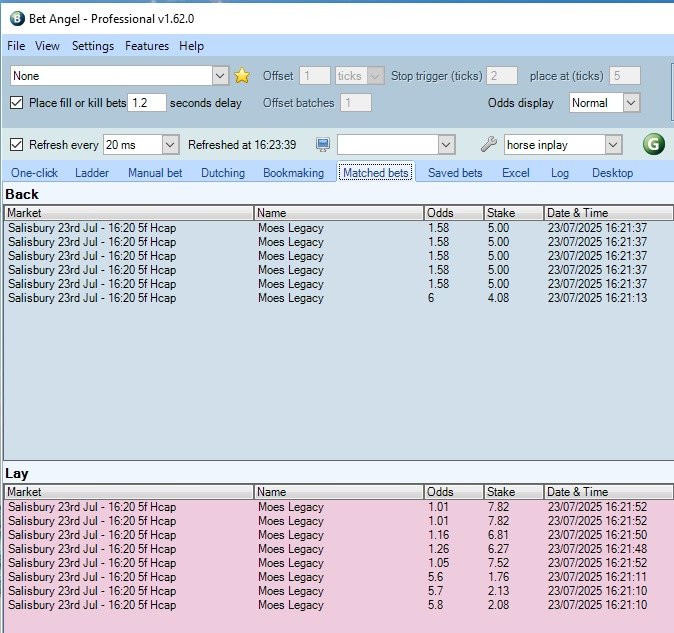The height and width of the screenshot is (633, 674).
Task: Click the 23/07/2025 16:21:13 back timestamp
Action: tap(597, 298)
